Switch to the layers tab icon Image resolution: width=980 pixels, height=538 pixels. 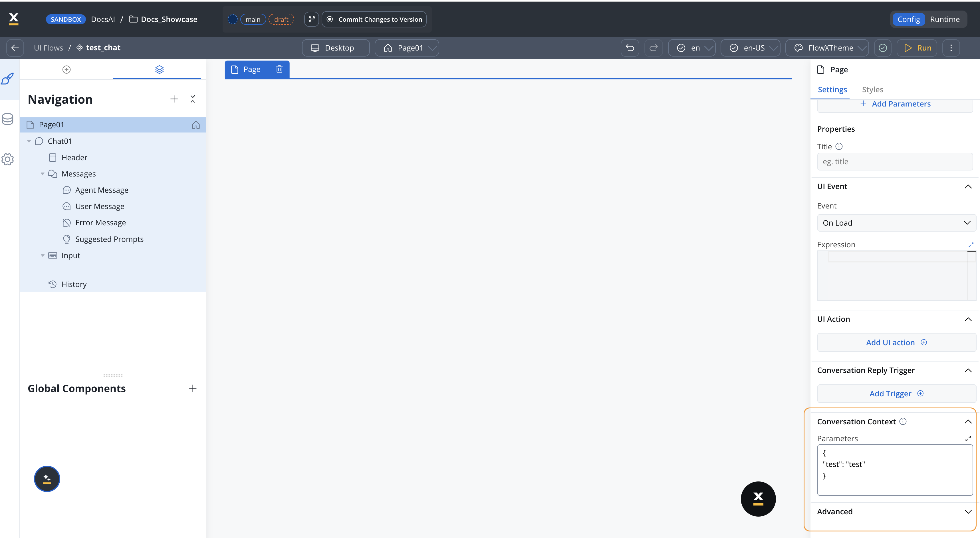coord(159,69)
